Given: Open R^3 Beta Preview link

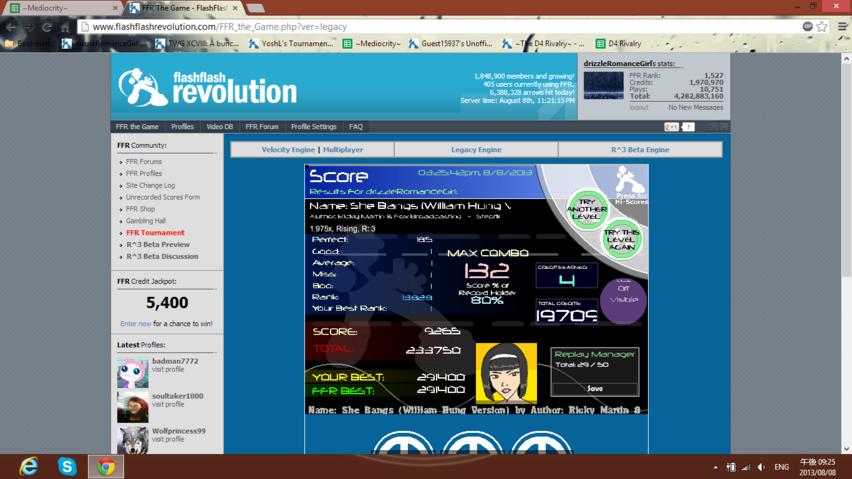Looking at the screenshot, I should [158, 245].
